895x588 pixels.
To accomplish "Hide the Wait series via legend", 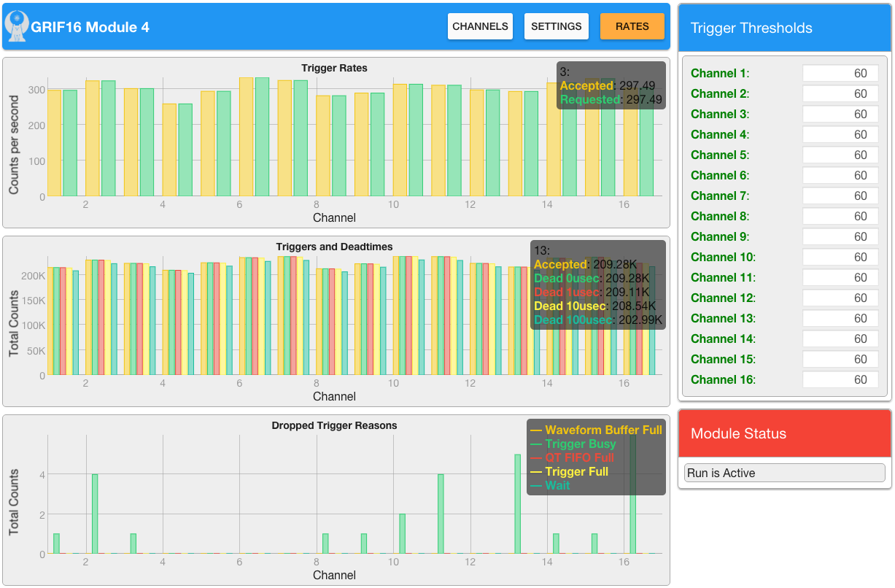I will [x=557, y=485].
